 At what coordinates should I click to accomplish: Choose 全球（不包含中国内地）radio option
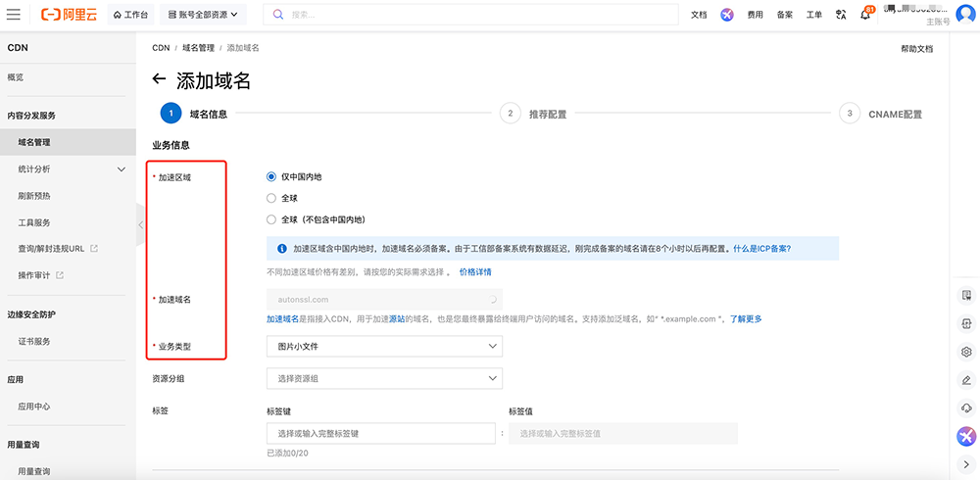pyautogui.click(x=271, y=219)
